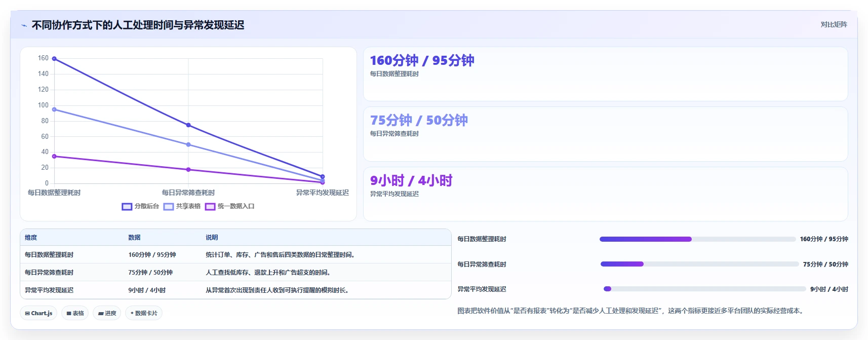Image resolution: width=868 pixels, height=340 pixels.
Task: Click the progress value 75分钟 / 50分钟
Action: click(825, 265)
